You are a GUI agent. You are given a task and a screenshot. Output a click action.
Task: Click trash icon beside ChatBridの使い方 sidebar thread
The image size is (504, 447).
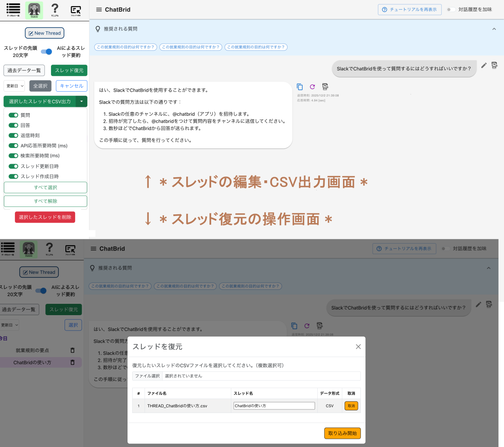pyautogui.click(x=72, y=362)
